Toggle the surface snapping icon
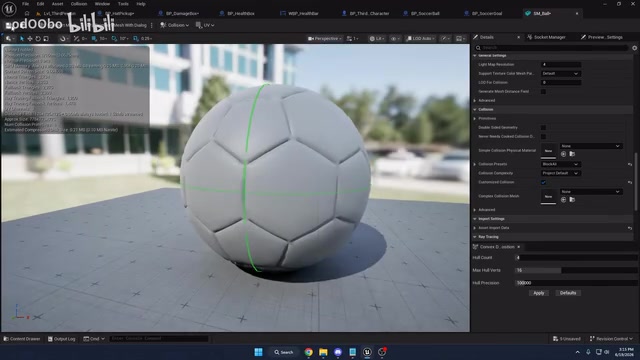The height and width of the screenshot is (360, 640). [76, 38]
